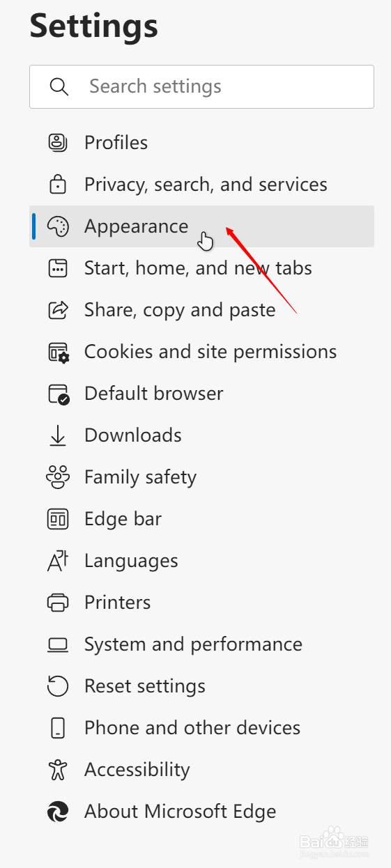The image size is (391, 868).
Task: Click the palette icon beside Appearance
Action: [x=58, y=226]
